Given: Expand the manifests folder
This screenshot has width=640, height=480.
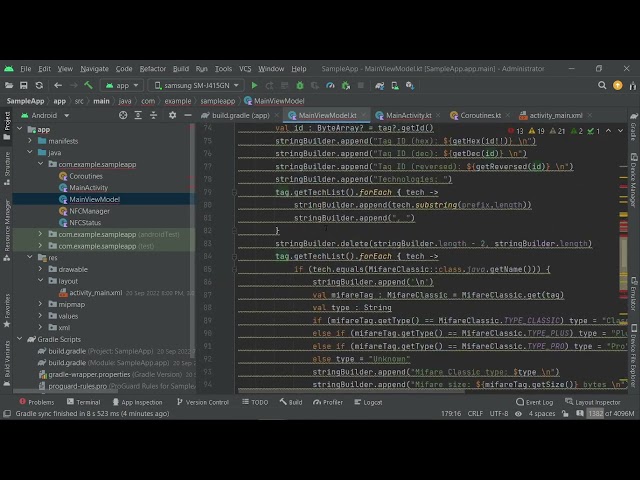Looking at the screenshot, I should [30, 141].
